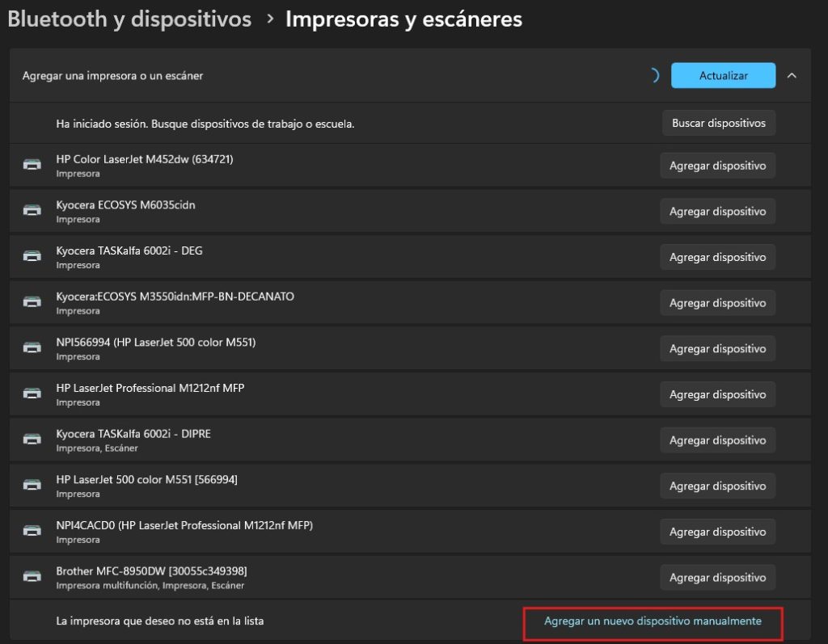
Task: Click printer icon beside Kyocera ECOSYS M6035cidn
Action: [32, 211]
